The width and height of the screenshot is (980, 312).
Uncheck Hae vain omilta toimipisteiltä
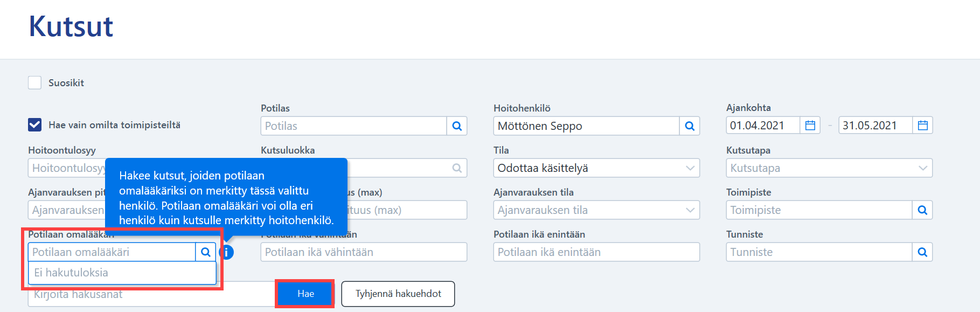point(34,125)
